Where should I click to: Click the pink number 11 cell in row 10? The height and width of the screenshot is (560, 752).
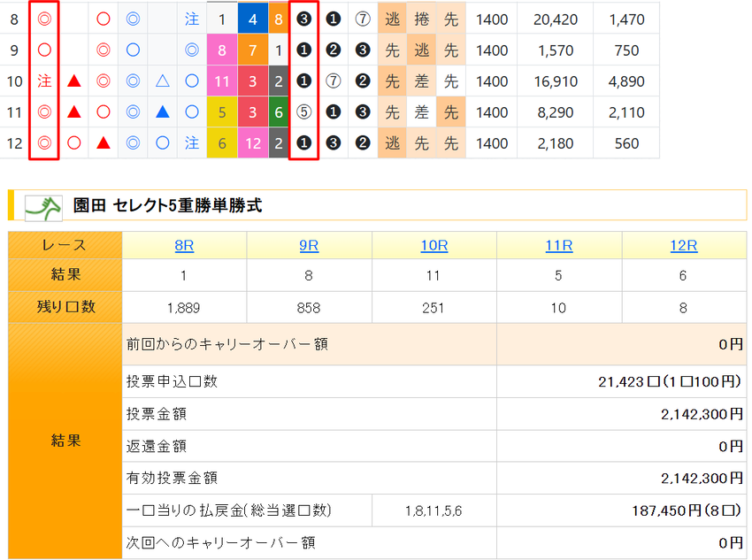222,81
